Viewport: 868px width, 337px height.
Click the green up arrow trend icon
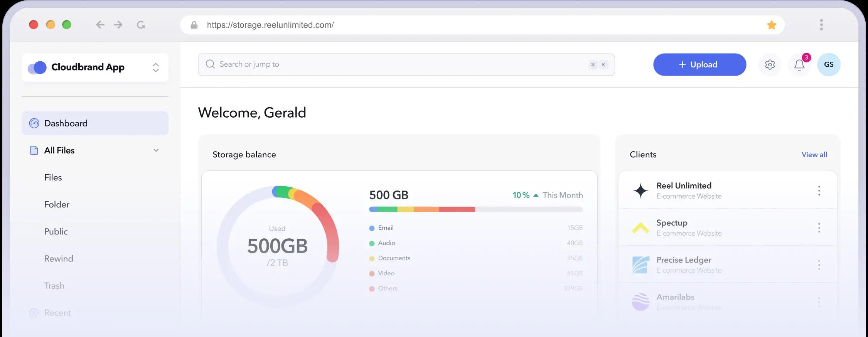[536, 195]
